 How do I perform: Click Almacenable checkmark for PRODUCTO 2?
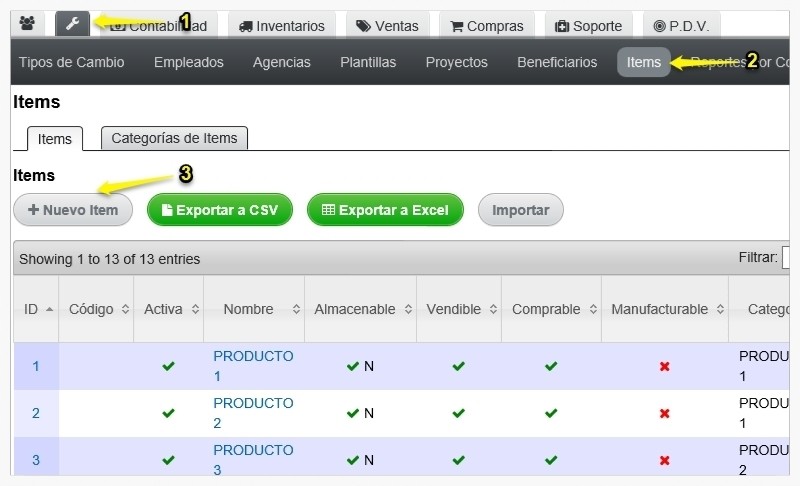click(353, 413)
